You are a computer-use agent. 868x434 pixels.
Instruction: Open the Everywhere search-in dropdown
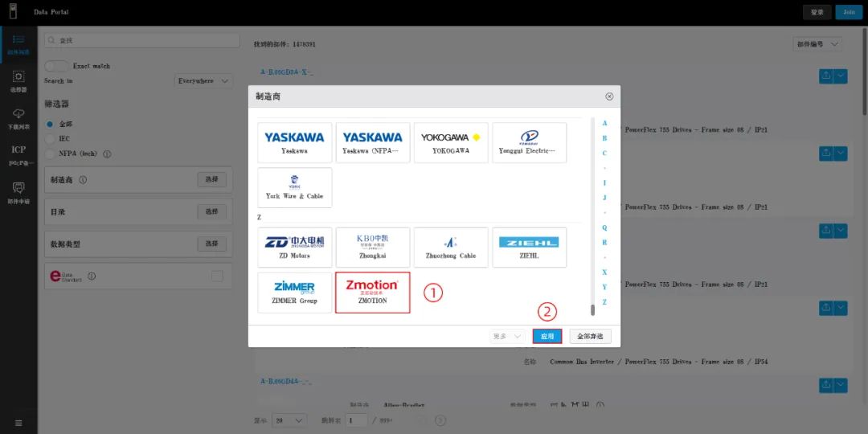(203, 81)
